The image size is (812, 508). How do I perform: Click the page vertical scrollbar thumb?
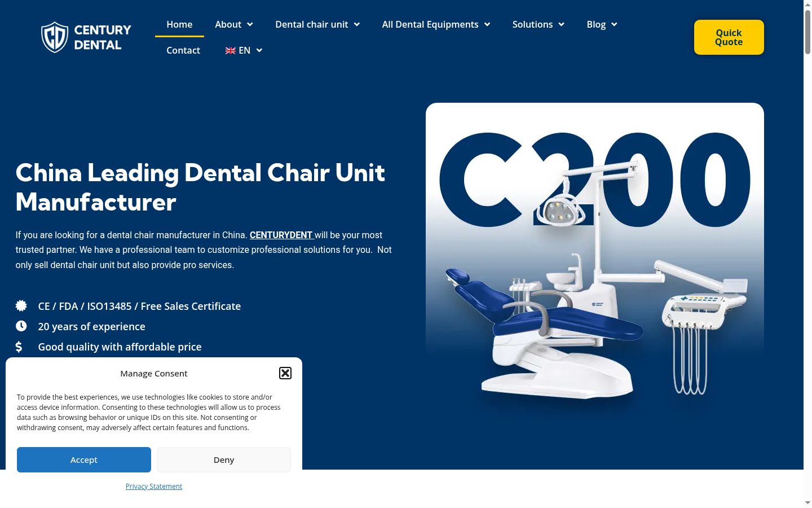pos(807,31)
